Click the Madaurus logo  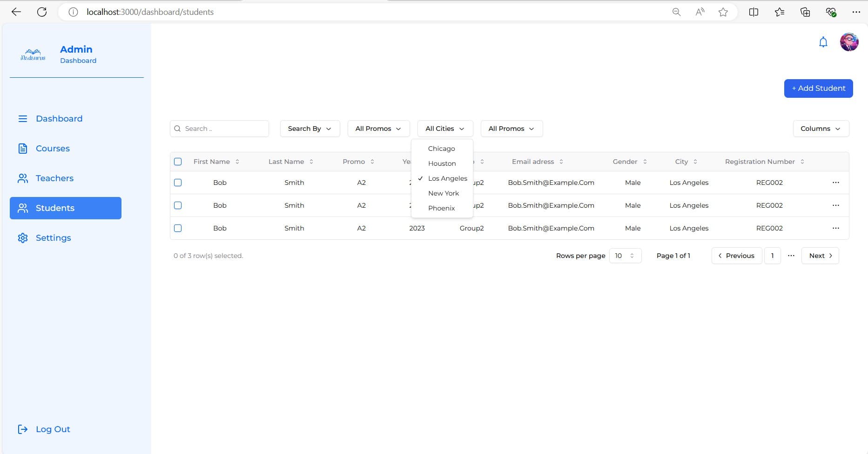coord(33,55)
